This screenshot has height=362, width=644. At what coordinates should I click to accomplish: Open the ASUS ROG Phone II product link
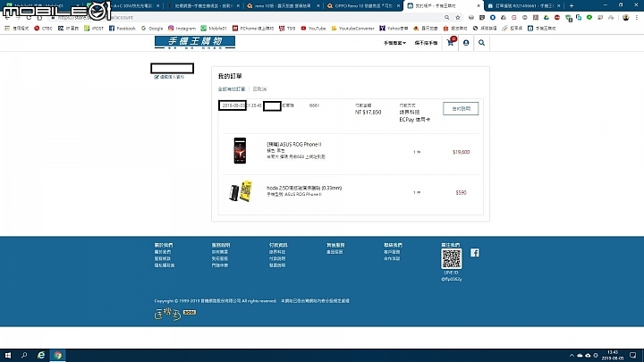click(x=294, y=145)
